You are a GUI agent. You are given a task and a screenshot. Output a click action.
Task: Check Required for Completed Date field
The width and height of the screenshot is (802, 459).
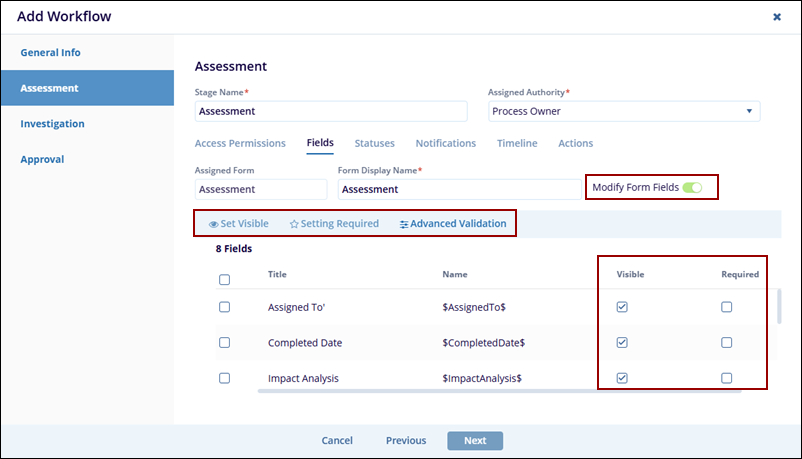726,342
